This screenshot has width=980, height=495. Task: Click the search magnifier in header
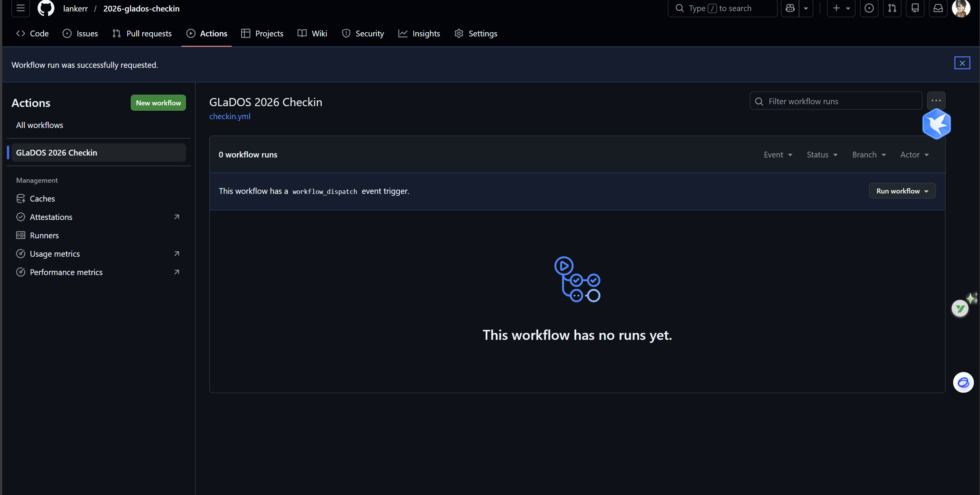coord(680,8)
